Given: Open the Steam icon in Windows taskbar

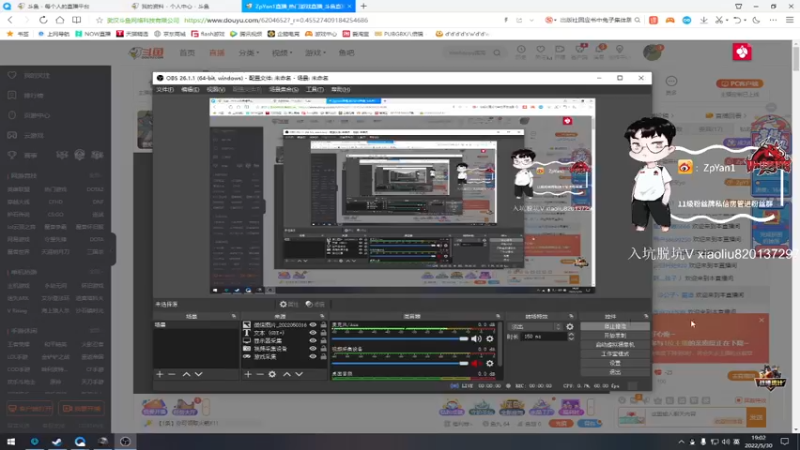Looking at the screenshot, I should (x=57, y=441).
